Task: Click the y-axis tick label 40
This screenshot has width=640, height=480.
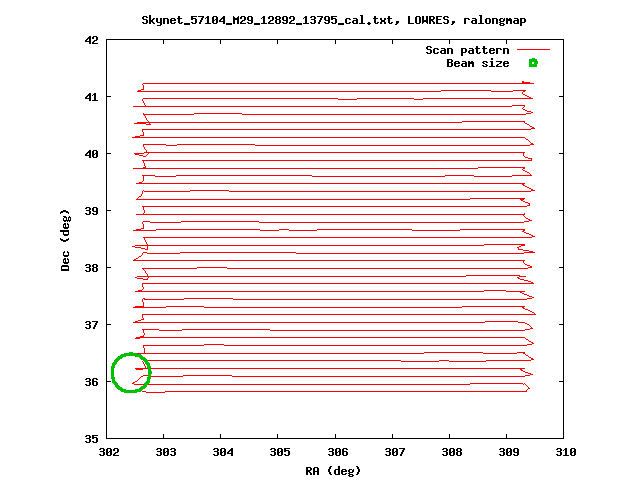Action: (92, 154)
